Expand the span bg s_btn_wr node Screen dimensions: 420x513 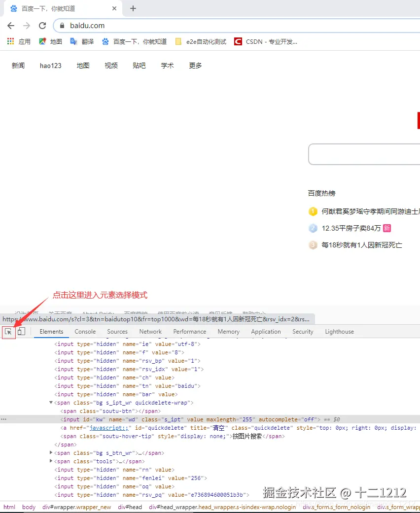pyautogui.click(x=51, y=453)
